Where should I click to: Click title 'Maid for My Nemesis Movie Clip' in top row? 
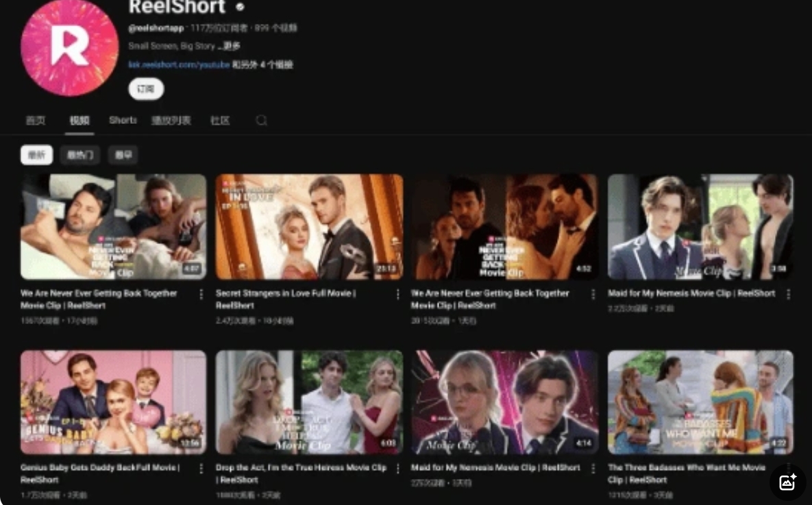click(x=691, y=293)
